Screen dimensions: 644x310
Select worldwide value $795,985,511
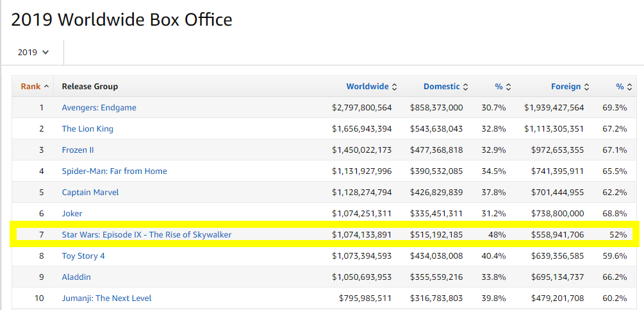(x=365, y=298)
